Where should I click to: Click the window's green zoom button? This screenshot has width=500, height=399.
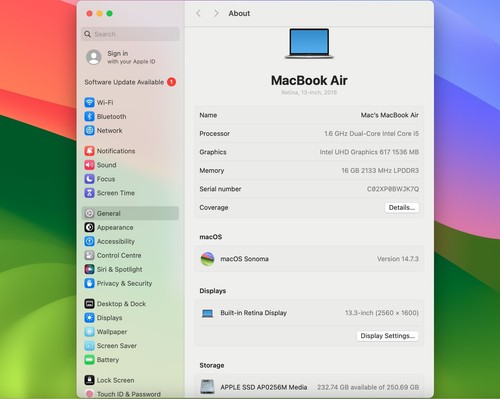pyautogui.click(x=109, y=13)
